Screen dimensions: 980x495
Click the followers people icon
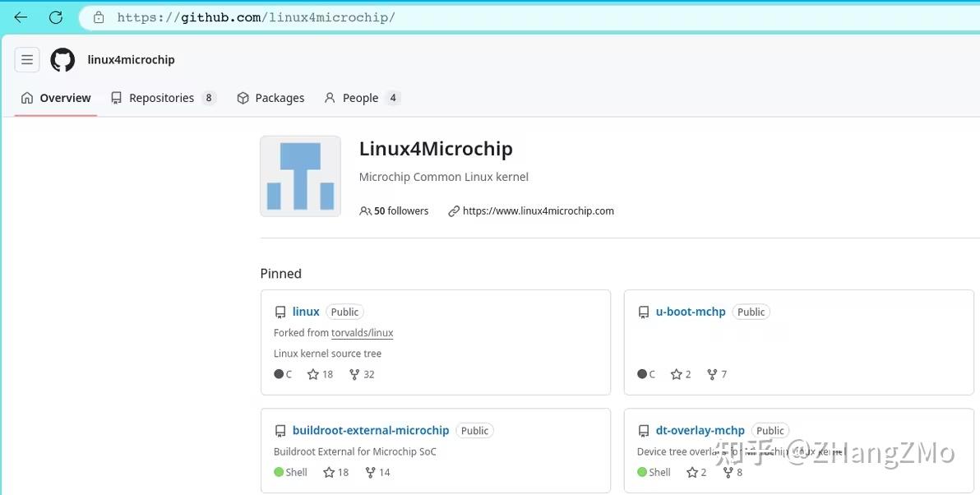[364, 210]
